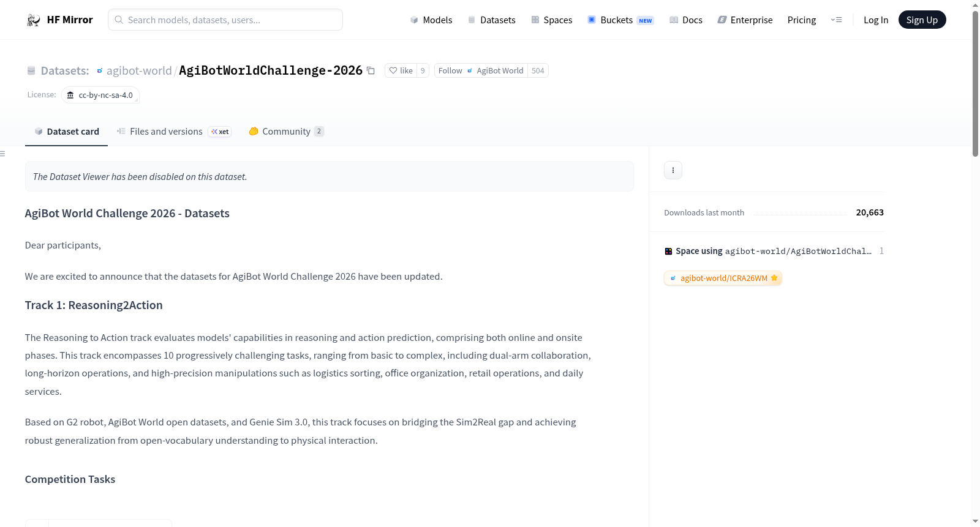Copy the dataset name with the copy icon
Viewport: 980px width, 527px height.
click(371, 70)
